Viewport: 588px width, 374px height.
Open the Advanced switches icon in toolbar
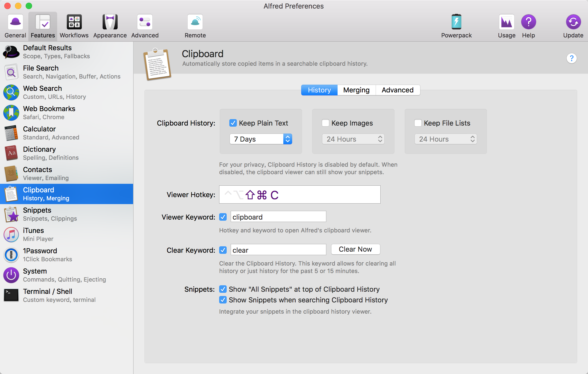tap(145, 22)
